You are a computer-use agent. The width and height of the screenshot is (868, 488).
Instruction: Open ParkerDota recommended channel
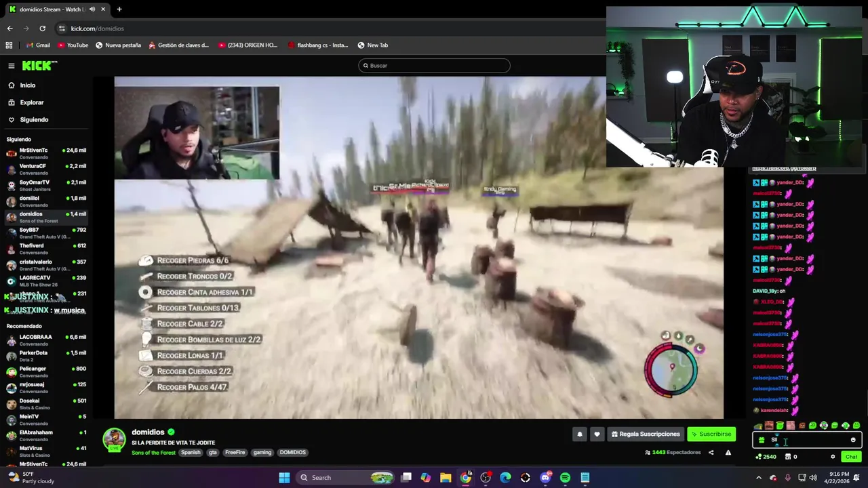(x=45, y=355)
